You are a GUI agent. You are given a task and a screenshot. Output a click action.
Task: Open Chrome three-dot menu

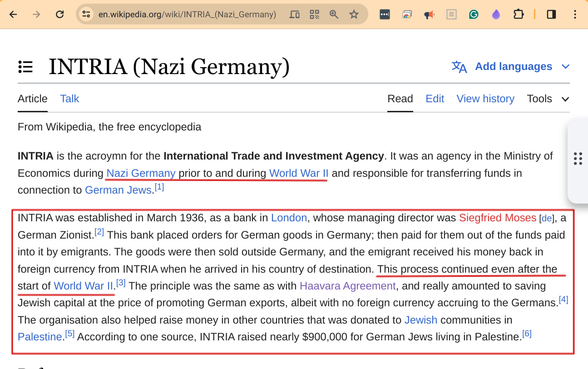(x=575, y=15)
